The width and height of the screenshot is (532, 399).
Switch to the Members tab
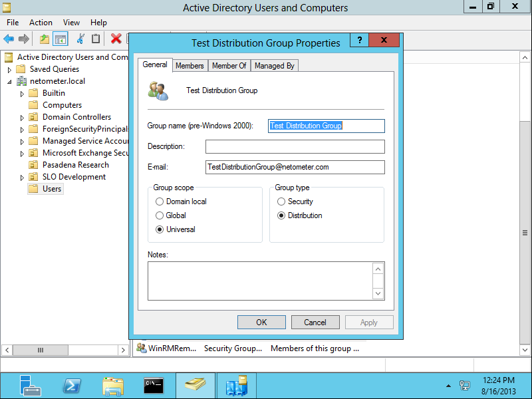tap(190, 65)
